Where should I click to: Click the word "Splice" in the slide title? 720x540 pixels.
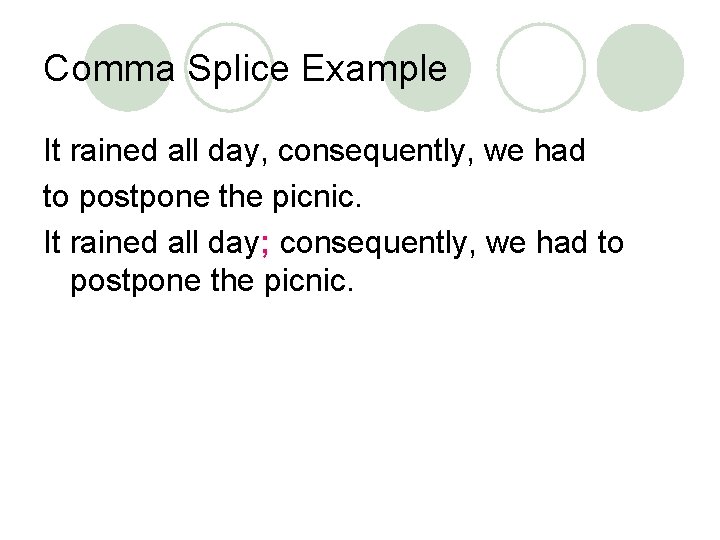[238, 70]
